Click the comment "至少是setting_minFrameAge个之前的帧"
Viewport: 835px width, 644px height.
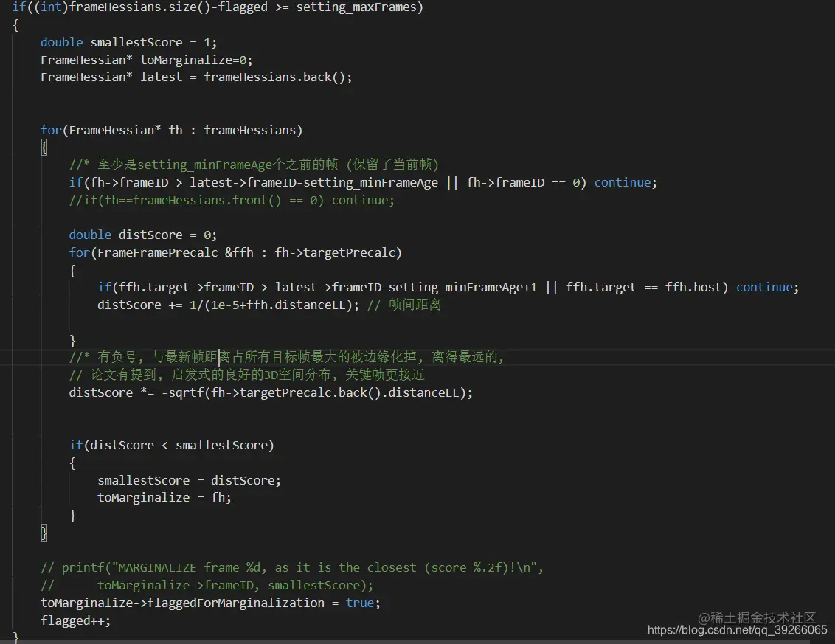218,165
